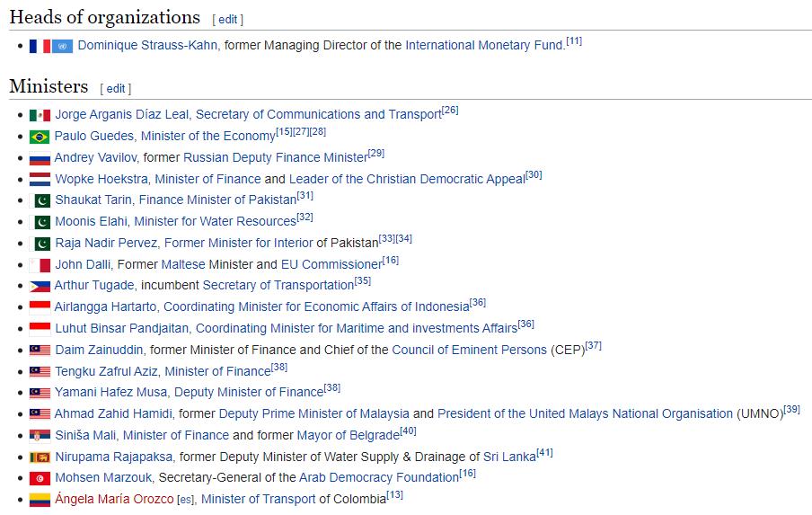
Task: Open the red Ángela María Orozco link
Action: click(x=114, y=499)
